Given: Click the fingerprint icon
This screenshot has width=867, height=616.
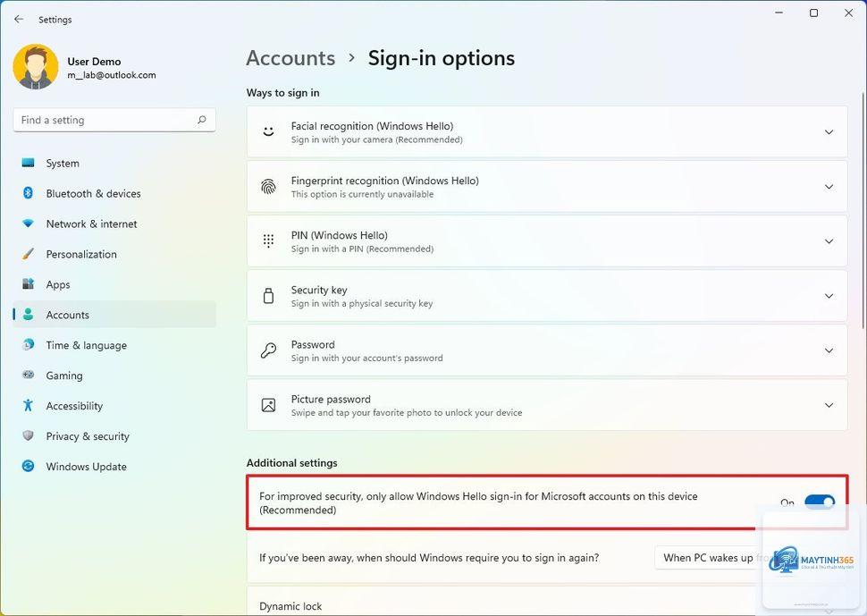Looking at the screenshot, I should point(268,186).
